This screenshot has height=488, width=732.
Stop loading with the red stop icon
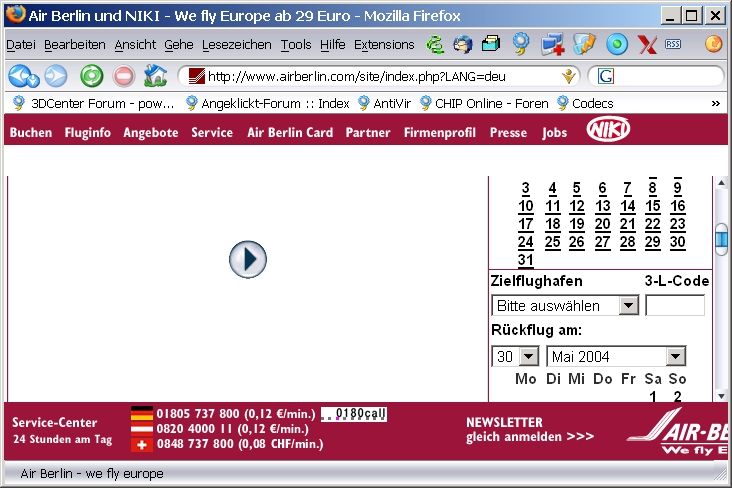124,76
